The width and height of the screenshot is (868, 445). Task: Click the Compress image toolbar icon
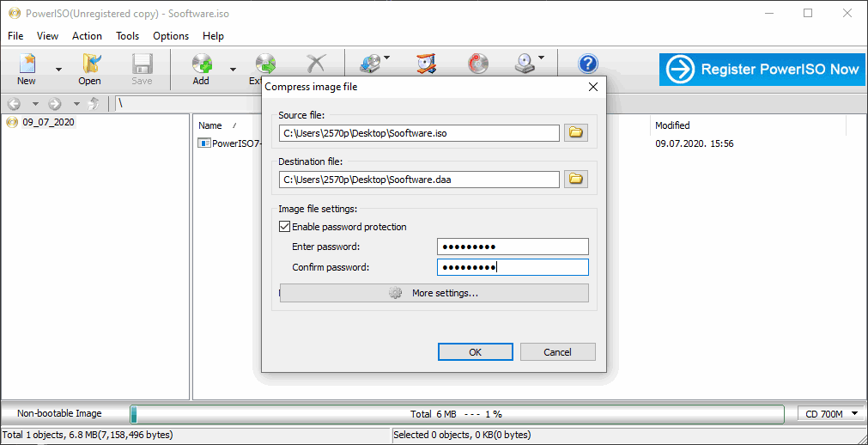426,64
